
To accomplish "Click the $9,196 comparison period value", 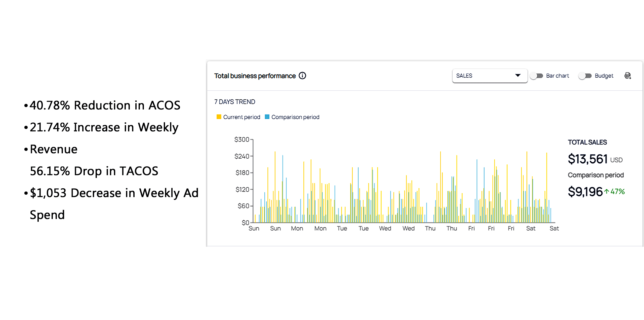I will [x=585, y=192].
